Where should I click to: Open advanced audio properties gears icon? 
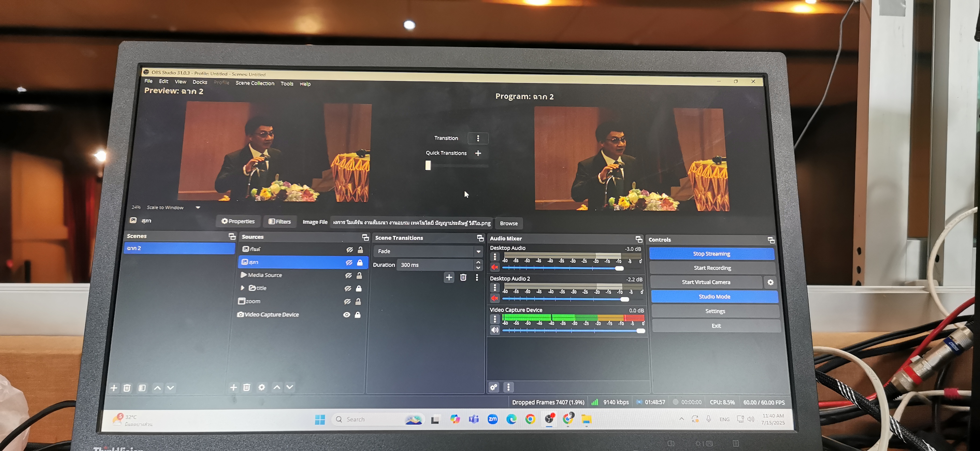pos(493,387)
